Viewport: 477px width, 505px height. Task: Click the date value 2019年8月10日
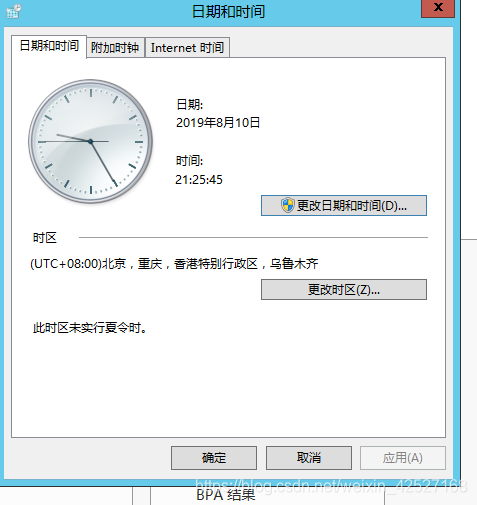(218, 123)
